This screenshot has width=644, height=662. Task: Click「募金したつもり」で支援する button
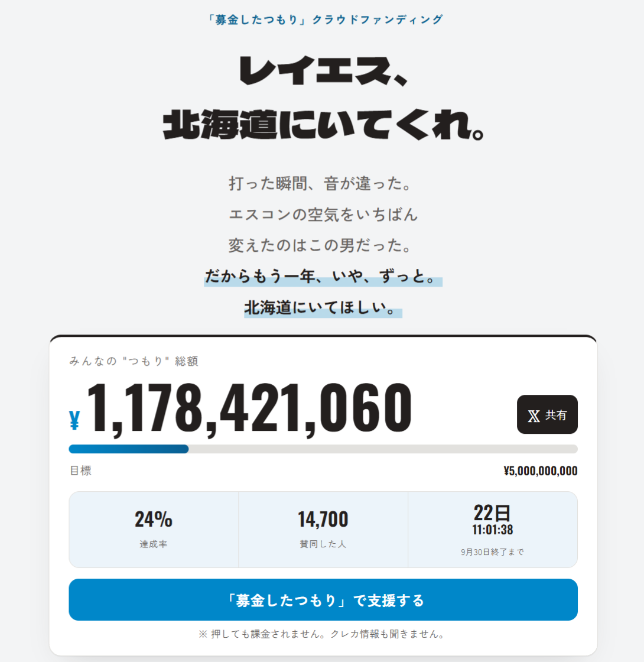point(323,599)
